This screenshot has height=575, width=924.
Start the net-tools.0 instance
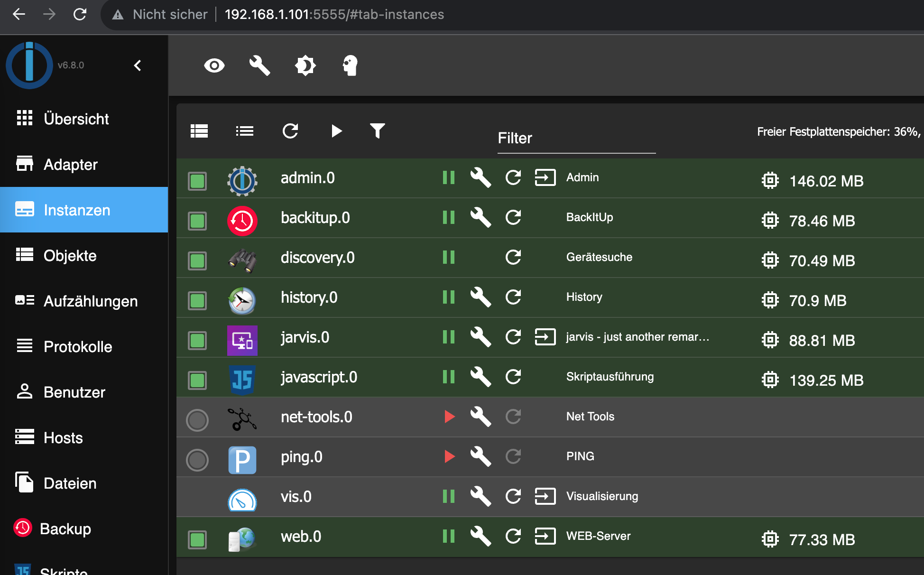pyautogui.click(x=449, y=417)
